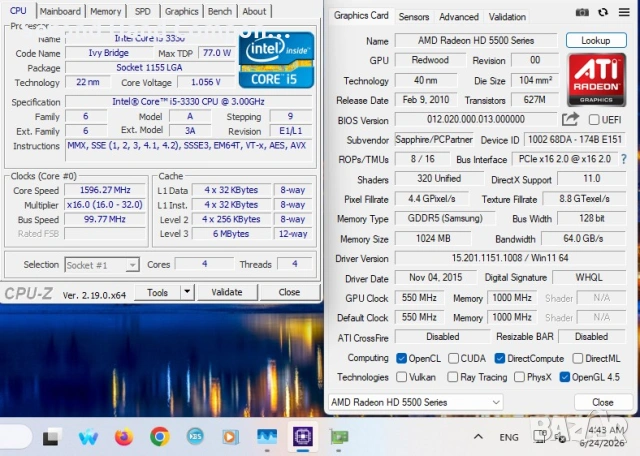Open the round teal taskbar icon
The width and height of the screenshot is (640, 456).
click(x=195, y=436)
